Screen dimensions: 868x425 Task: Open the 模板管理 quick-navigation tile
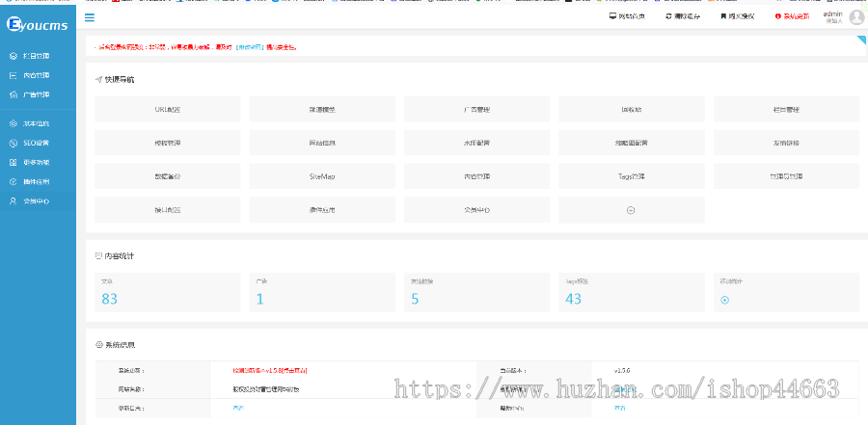[167, 143]
